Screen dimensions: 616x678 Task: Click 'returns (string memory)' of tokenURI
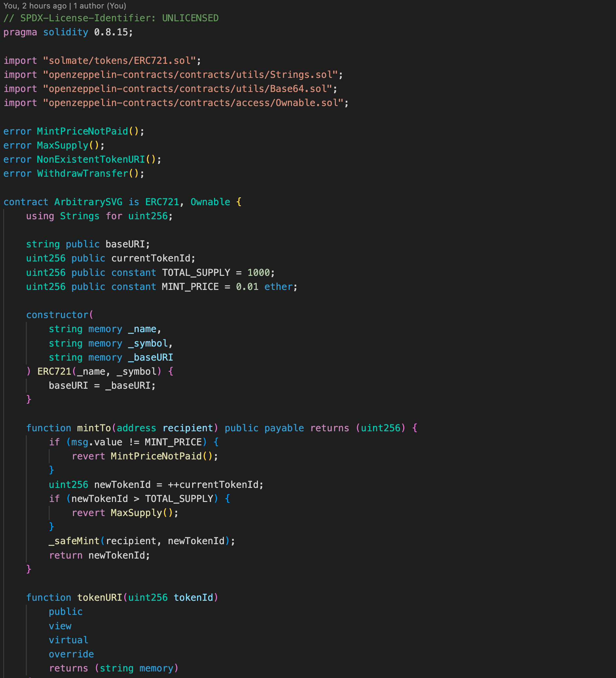[114, 668]
